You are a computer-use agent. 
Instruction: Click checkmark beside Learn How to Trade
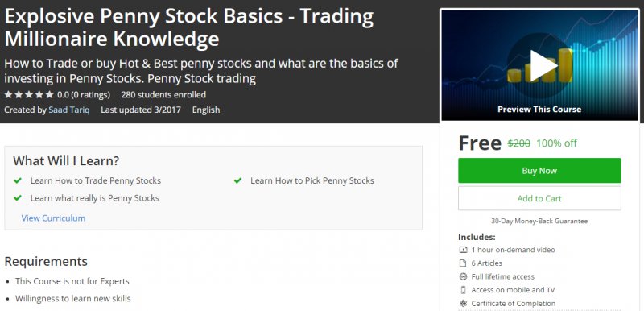tap(18, 180)
